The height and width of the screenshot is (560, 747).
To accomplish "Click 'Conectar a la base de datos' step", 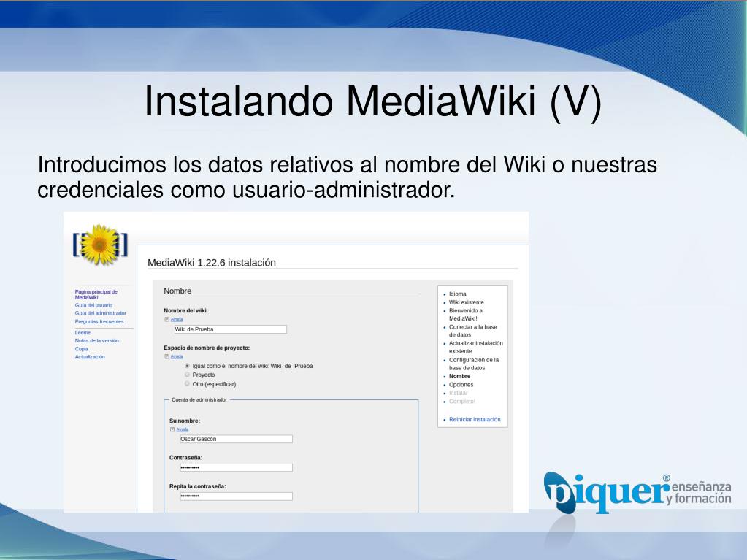I will point(472,331).
